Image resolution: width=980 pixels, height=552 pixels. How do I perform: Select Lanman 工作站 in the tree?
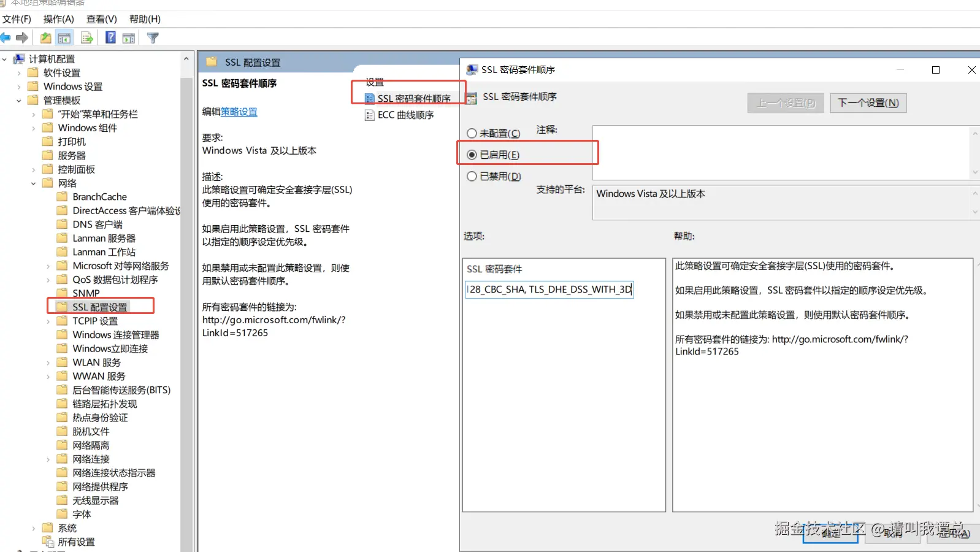click(104, 251)
